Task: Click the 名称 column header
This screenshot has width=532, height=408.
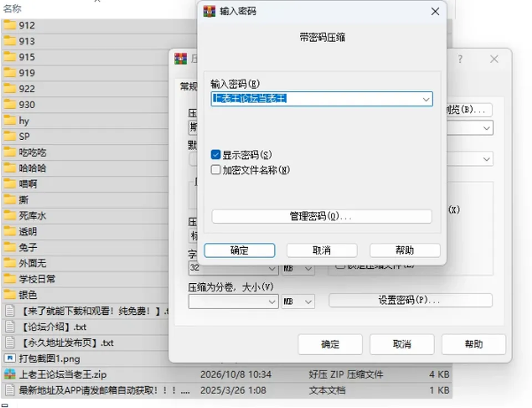Action: [12, 9]
